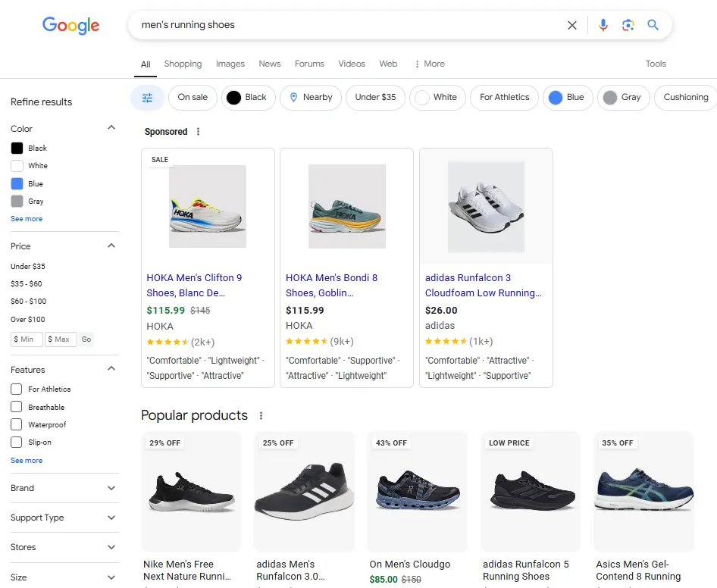This screenshot has height=588, width=717.
Task: Switch to the Shopping tab
Action: pyautogui.click(x=183, y=64)
